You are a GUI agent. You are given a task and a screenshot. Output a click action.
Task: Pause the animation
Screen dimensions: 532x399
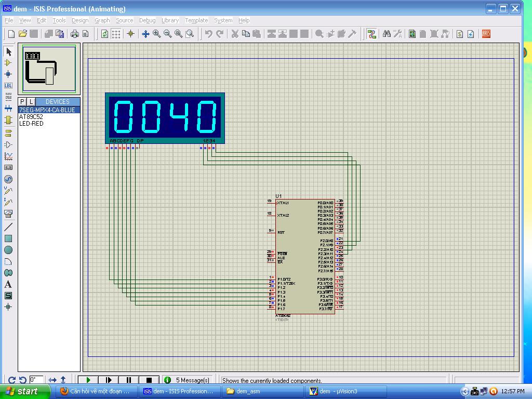click(129, 380)
